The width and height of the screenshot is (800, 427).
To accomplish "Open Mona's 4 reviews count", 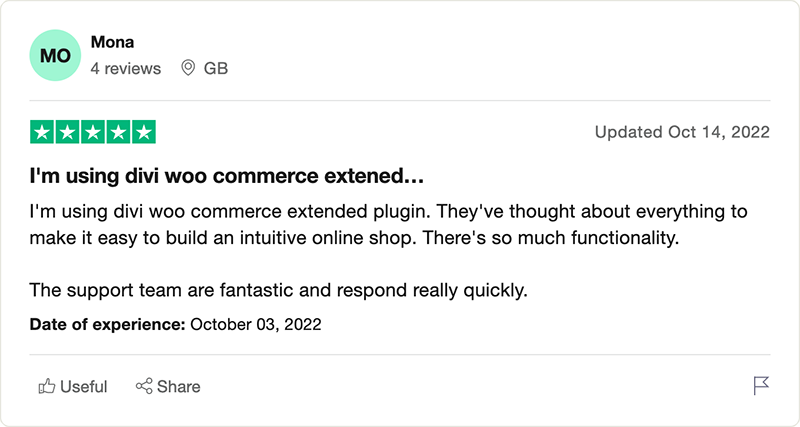I will [126, 68].
